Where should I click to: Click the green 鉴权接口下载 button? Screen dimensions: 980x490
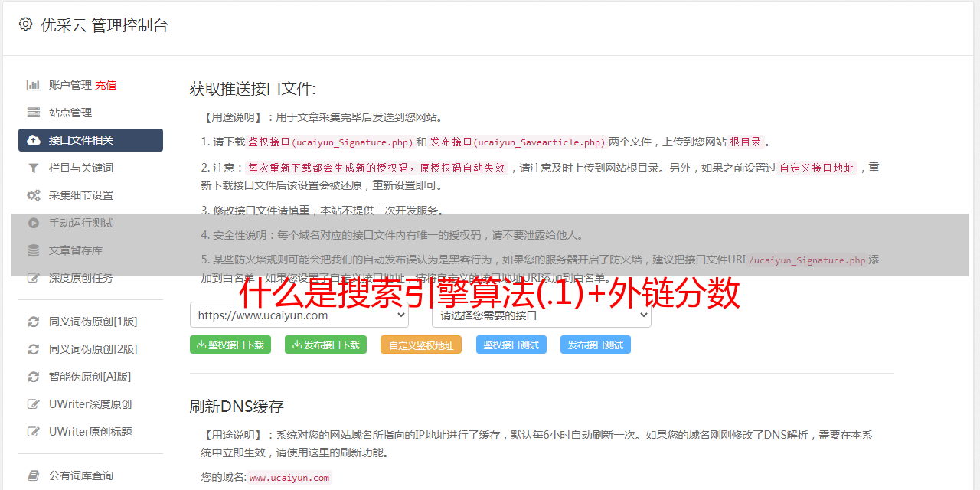coord(230,345)
